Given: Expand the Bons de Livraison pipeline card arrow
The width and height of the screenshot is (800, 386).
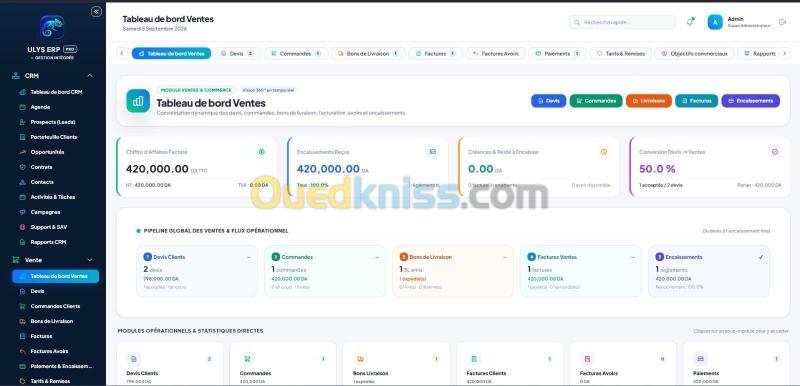Looking at the screenshot, I should (x=505, y=258).
